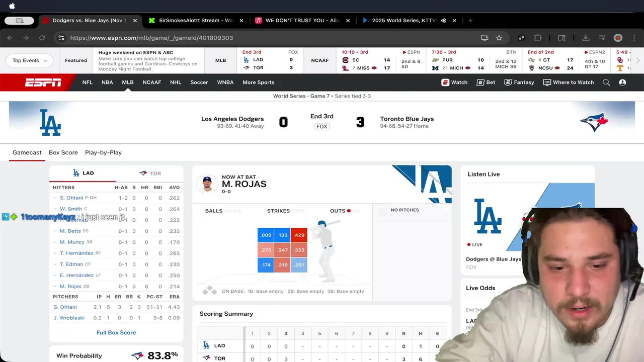Expand W. Smith hitter row chevron
The image size is (644, 362).
[55, 209]
